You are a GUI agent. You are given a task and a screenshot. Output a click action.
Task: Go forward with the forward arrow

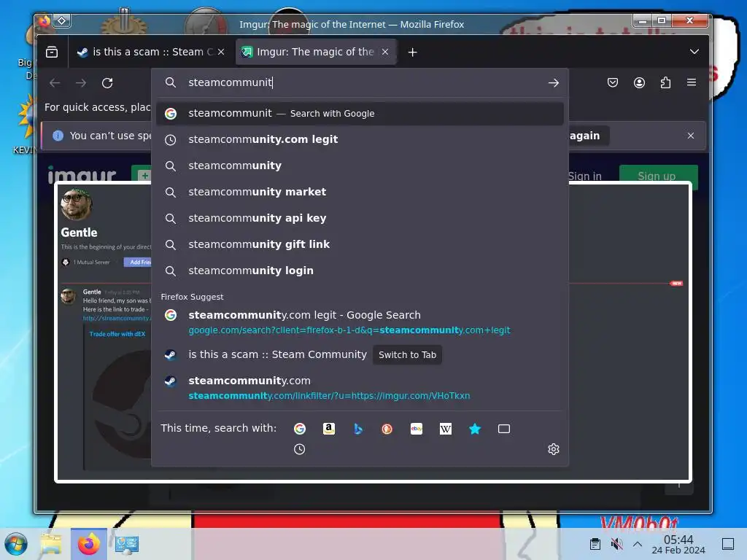coord(81,83)
